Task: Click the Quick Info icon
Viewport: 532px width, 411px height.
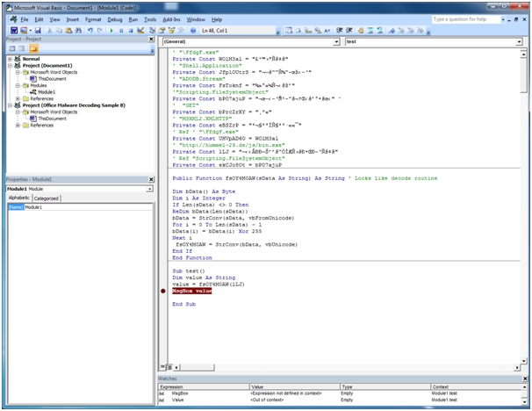Action: coord(308,31)
